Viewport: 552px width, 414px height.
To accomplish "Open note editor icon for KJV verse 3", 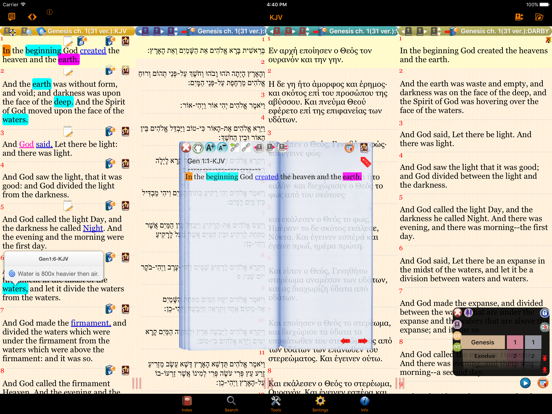I will point(68,132).
